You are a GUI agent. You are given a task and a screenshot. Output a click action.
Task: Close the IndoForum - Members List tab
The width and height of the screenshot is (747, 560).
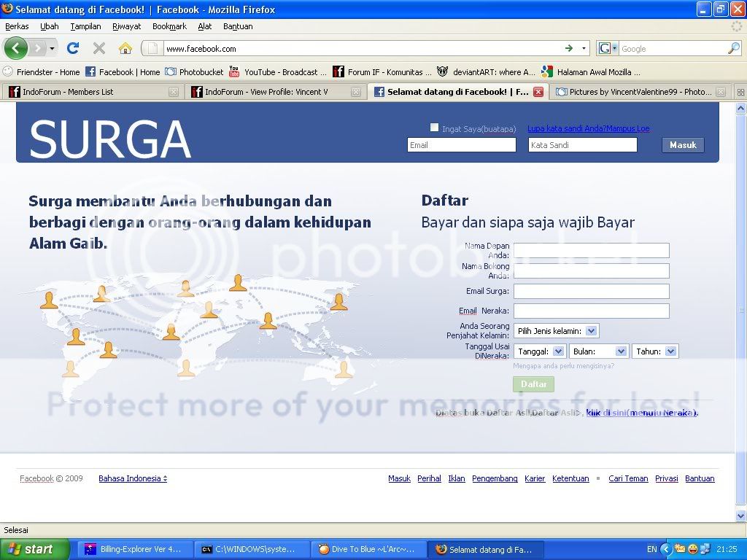click(x=174, y=92)
